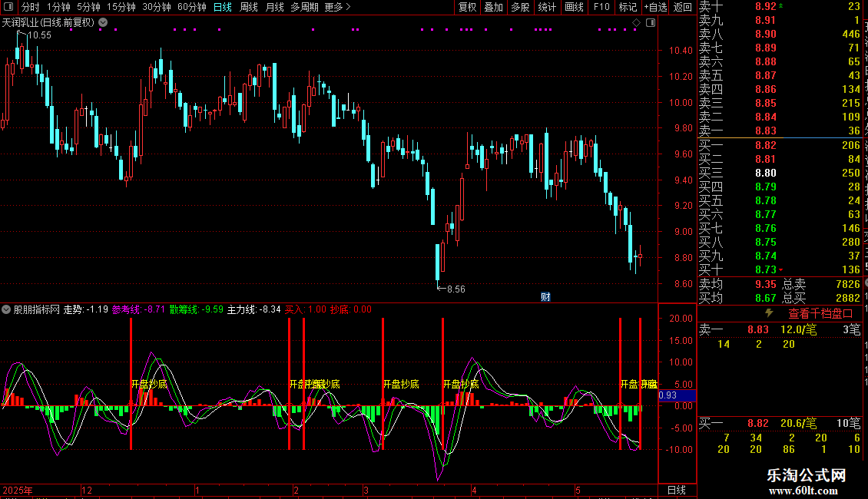Click the 日线 label at bottom right

click(677, 490)
